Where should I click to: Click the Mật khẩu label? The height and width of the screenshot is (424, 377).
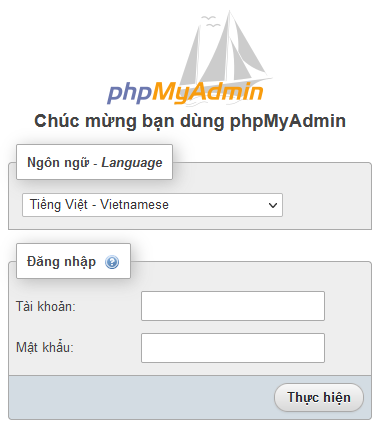click(45, 347)
